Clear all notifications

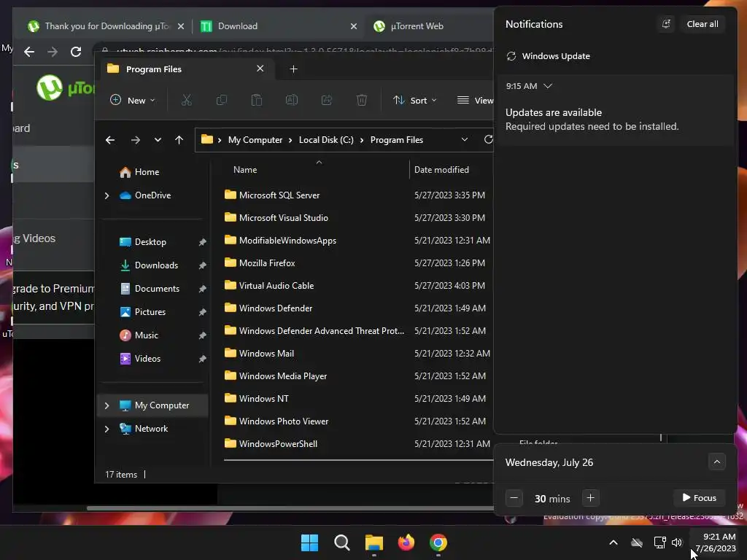coord(703,24)
